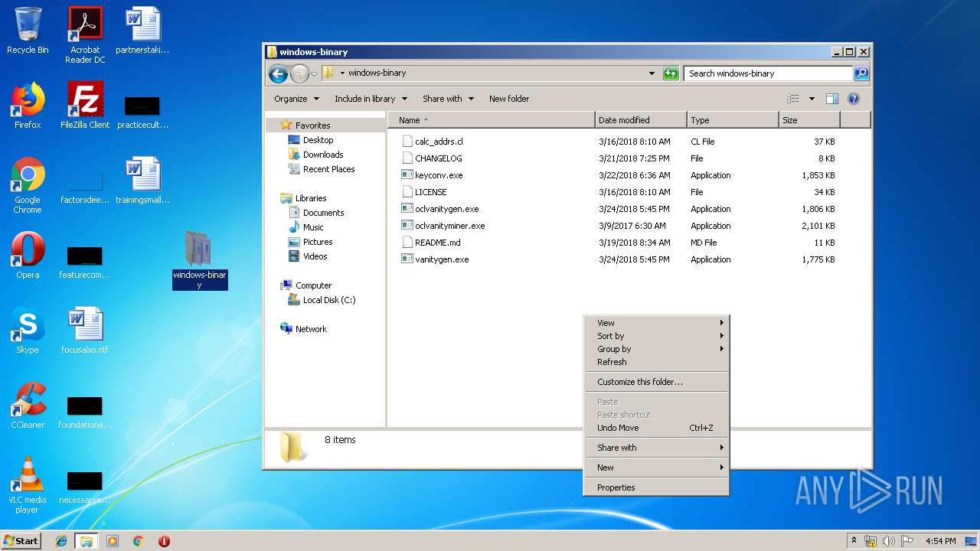
Task: Open Local Disk (C:) in sidebar
Action: (329, 300)
